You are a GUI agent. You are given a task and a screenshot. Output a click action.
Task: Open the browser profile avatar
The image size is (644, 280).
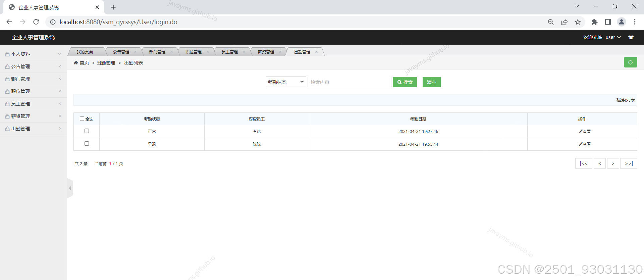621,22
